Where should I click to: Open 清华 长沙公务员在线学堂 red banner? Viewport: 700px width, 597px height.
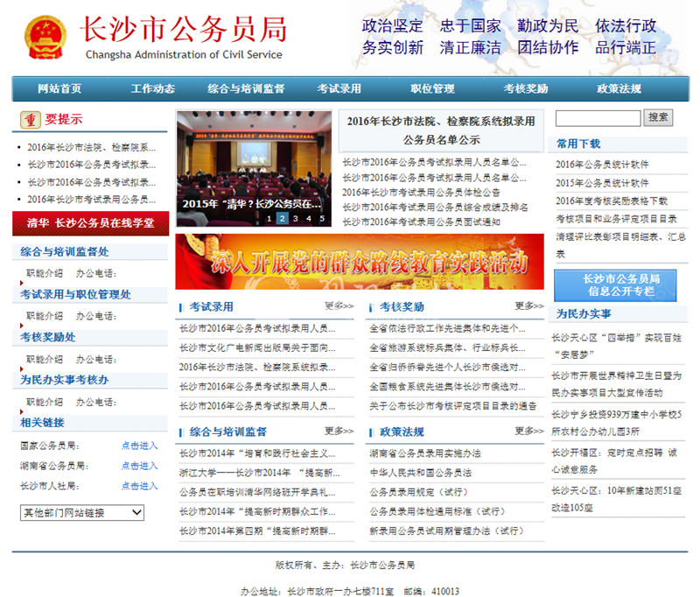pos(91,223)
